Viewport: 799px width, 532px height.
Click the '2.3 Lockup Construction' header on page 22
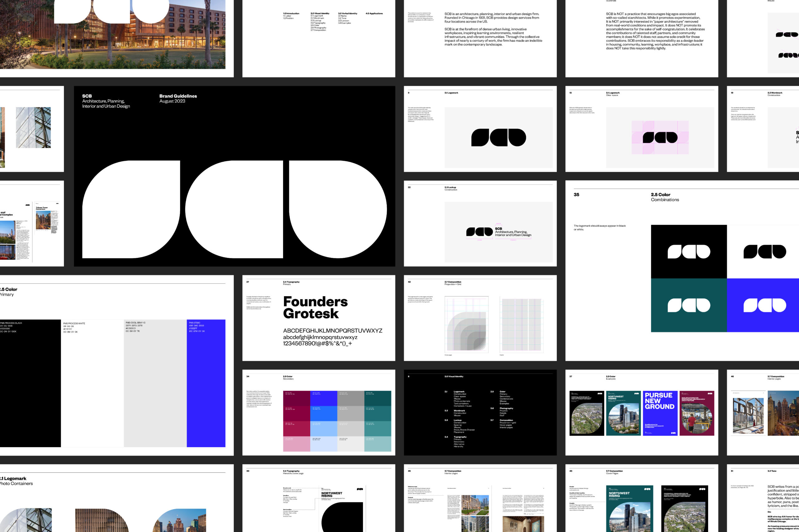(451, 188)
